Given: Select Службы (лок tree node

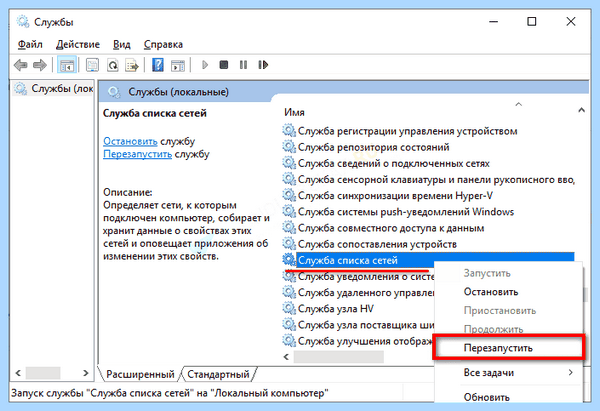Looking at the screenshot, I should 54,88.
